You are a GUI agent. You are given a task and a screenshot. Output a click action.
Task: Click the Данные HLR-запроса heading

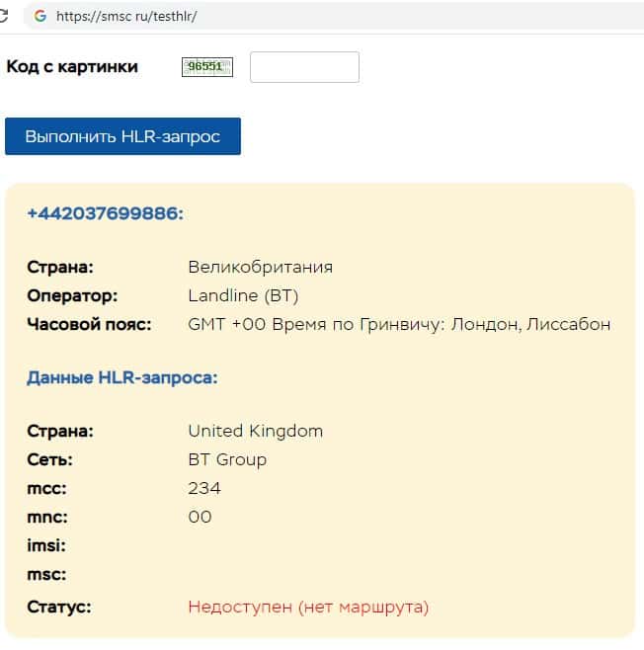click(122, 377)
